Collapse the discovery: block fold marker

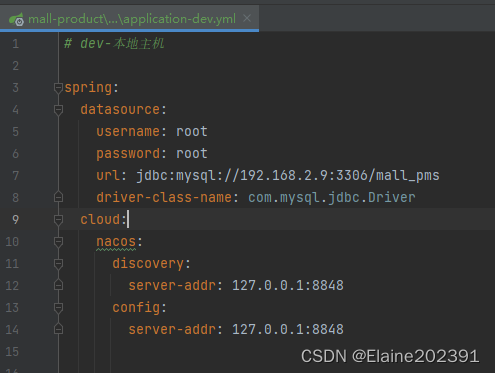(58, 264)
